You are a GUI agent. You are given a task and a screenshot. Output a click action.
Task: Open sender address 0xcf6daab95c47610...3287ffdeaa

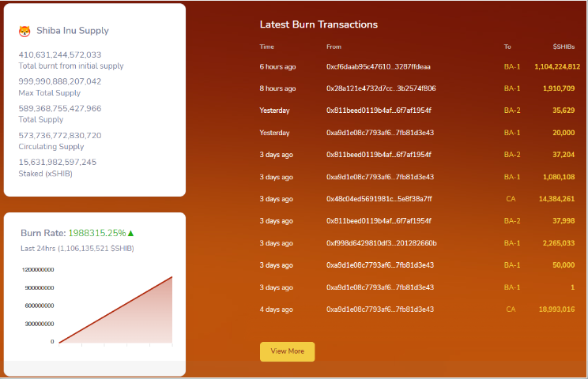click(379, 66)
